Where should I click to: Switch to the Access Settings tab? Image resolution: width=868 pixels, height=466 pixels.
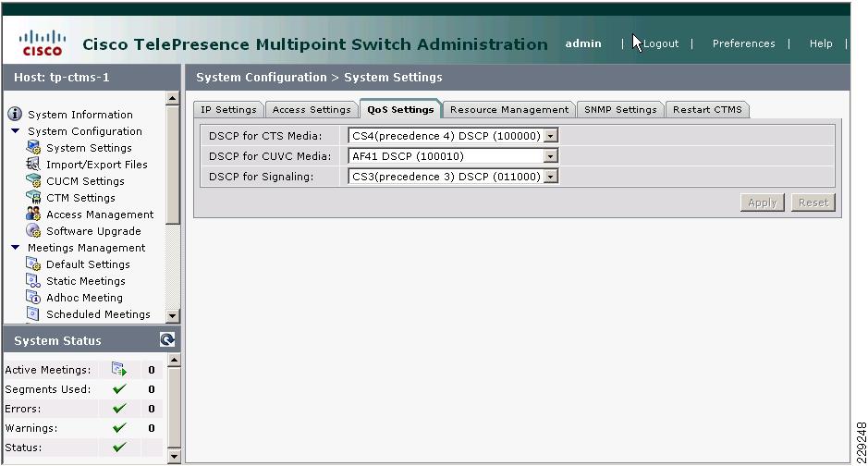[312, 110]
